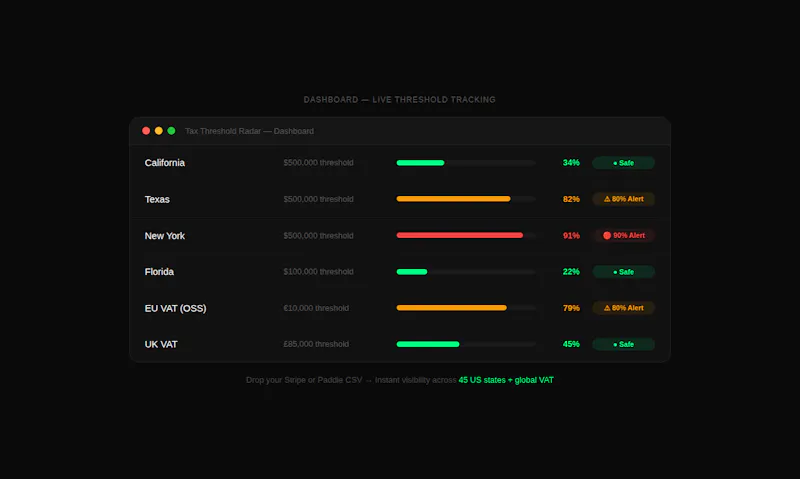Click the EU VAT orange progress bar
This screenshot has height=479, width=800.
click(x=452, y=308)
